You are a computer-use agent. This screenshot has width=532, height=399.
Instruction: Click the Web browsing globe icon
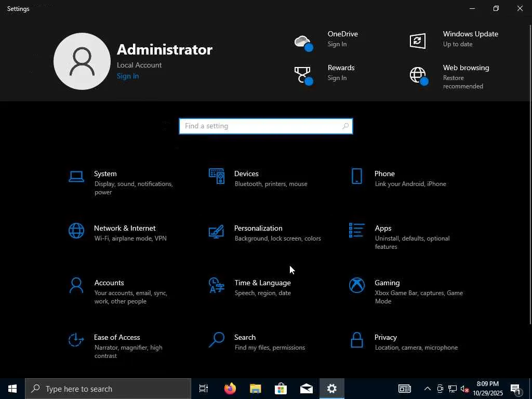pyautogui.click(x=419, y=76)
